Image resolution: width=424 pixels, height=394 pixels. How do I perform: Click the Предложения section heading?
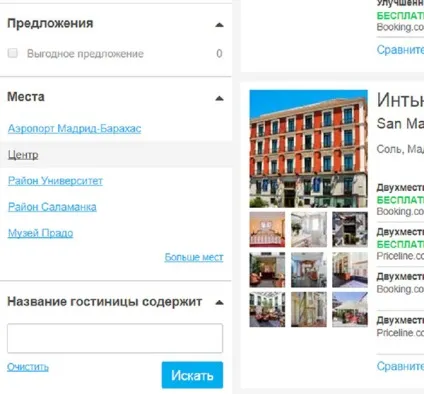(50, 23)
